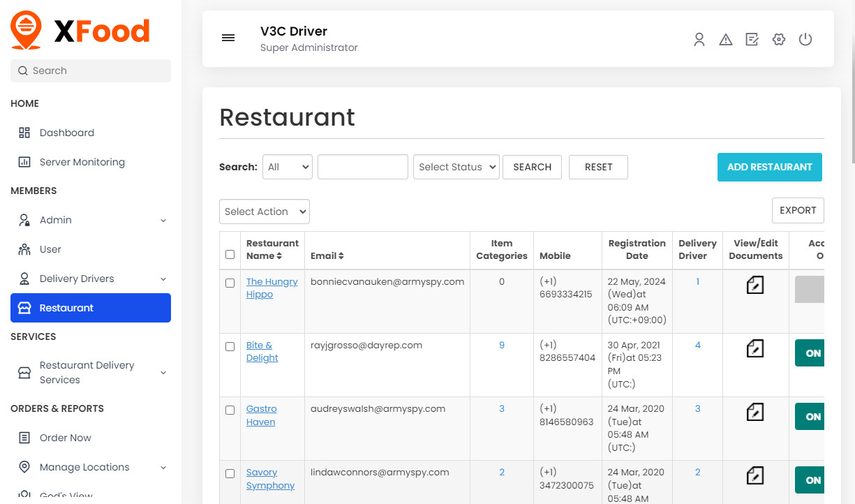
Task: Open documents icon for The Hungry Hippo
Action: 755,285
